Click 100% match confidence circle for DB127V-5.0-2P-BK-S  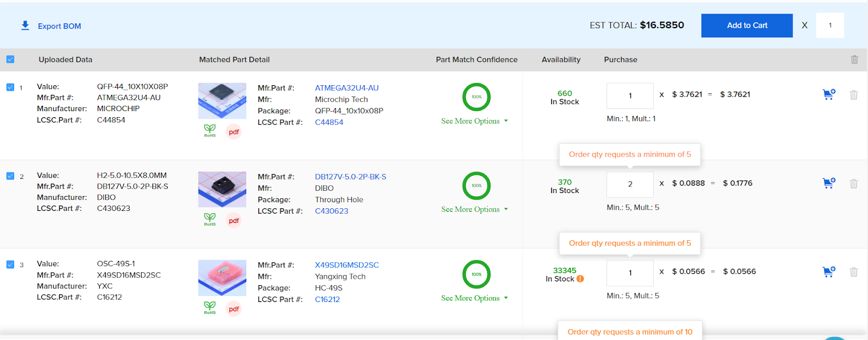click(476, 185)
